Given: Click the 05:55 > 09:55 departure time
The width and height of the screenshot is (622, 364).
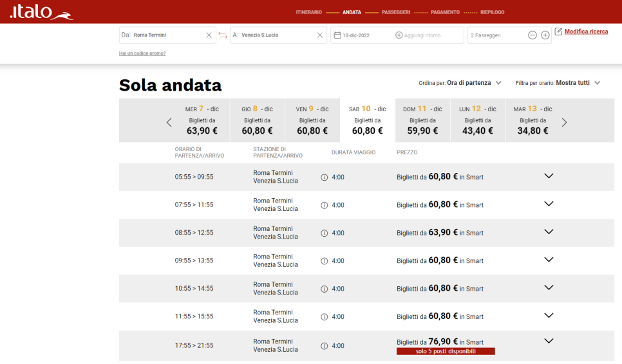Looking at the screenshot, I should 194,177.
